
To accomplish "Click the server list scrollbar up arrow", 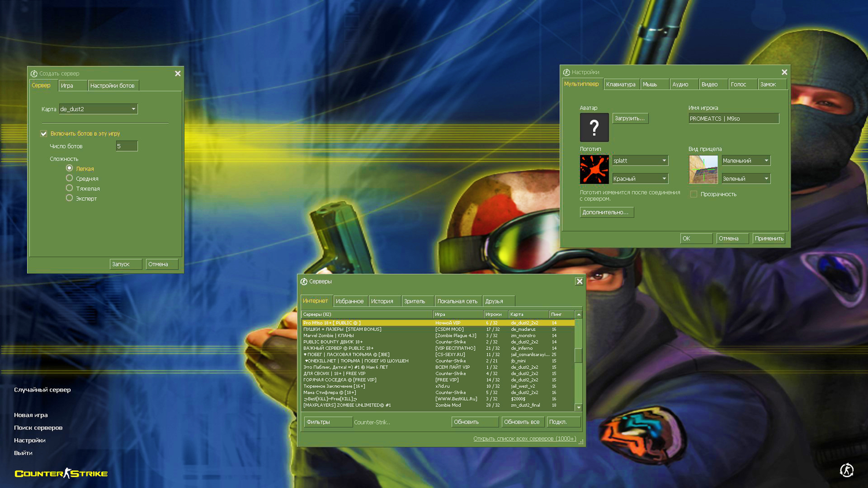I will [579, 315].
